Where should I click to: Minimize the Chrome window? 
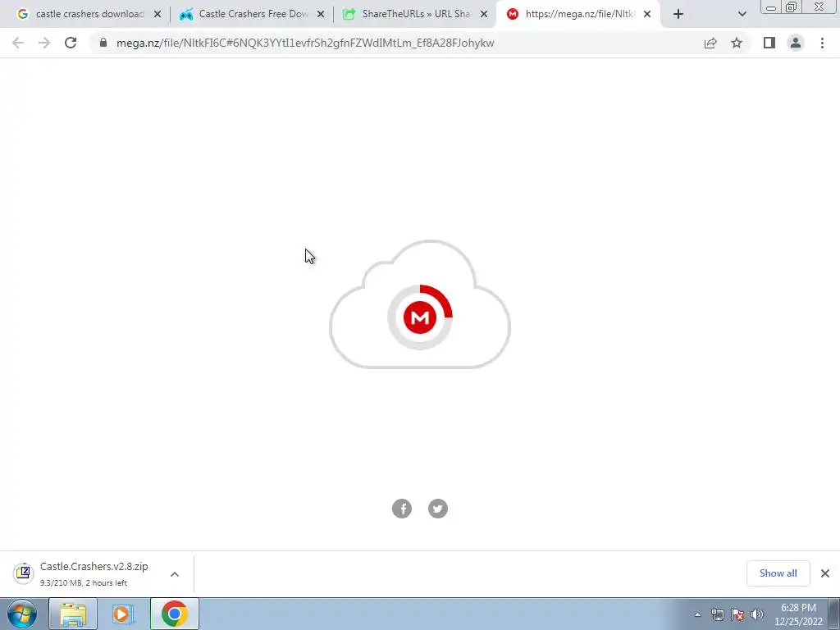point(771,7)
